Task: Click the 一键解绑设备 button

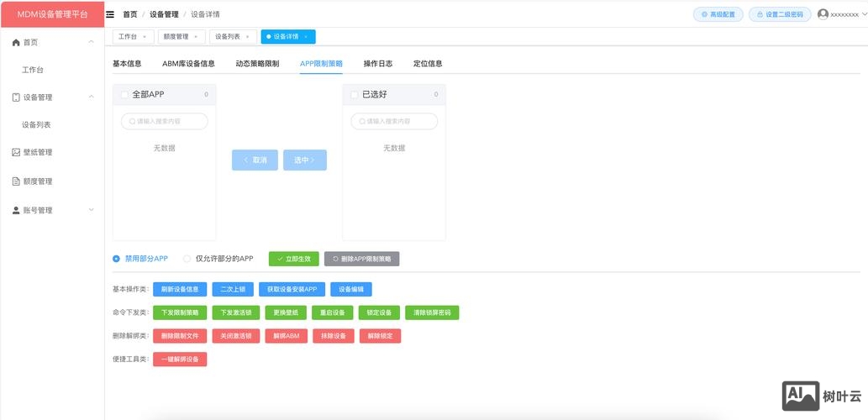Action: pyautogui.click(x=180, y=360)
